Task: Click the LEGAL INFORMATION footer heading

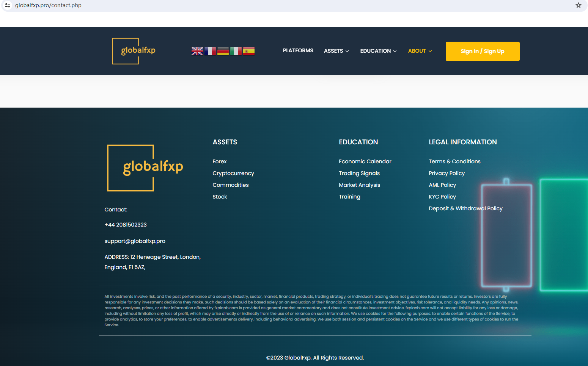Action: pos(463,142)
